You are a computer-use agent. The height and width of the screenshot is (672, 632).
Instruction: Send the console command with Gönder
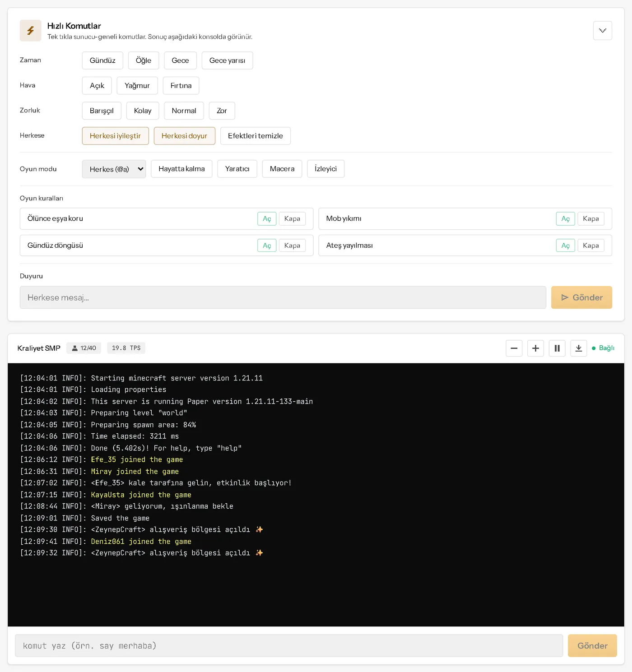[592, 646]
